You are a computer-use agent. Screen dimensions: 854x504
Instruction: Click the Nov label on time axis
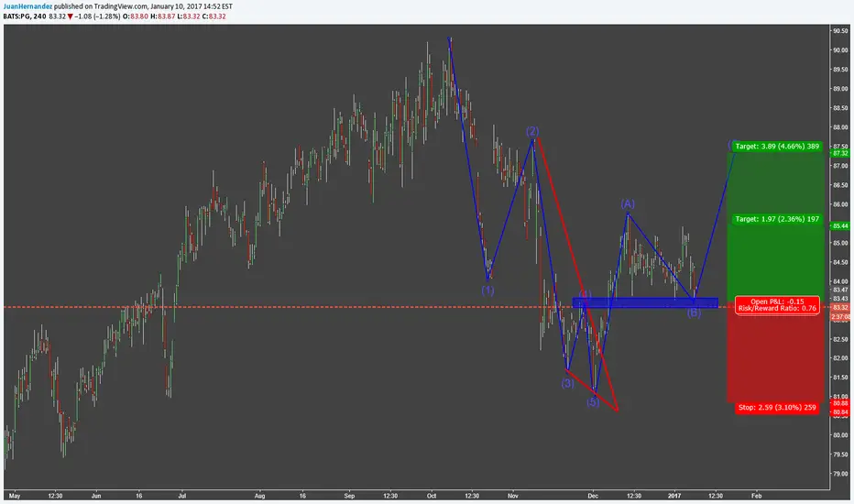512,496
